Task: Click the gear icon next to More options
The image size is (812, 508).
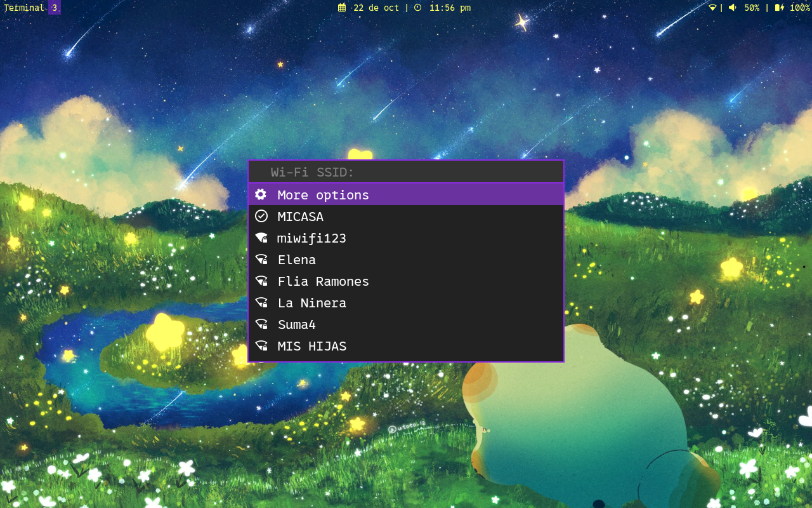Action: [x=261, y=194]
